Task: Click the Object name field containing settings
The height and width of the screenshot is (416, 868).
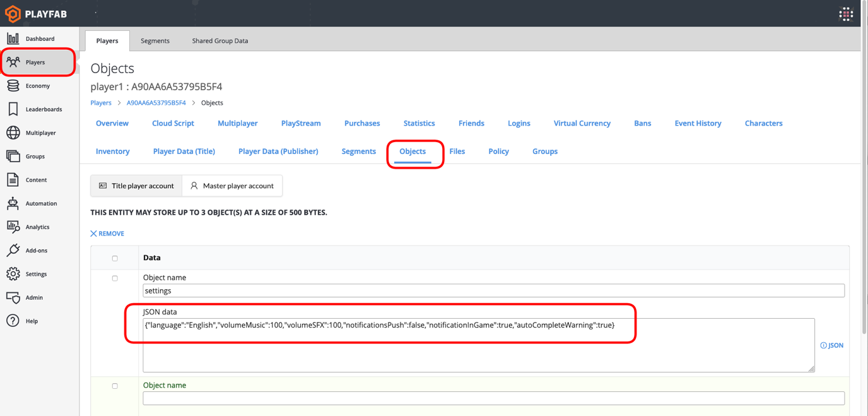Action: coord(493,291)
